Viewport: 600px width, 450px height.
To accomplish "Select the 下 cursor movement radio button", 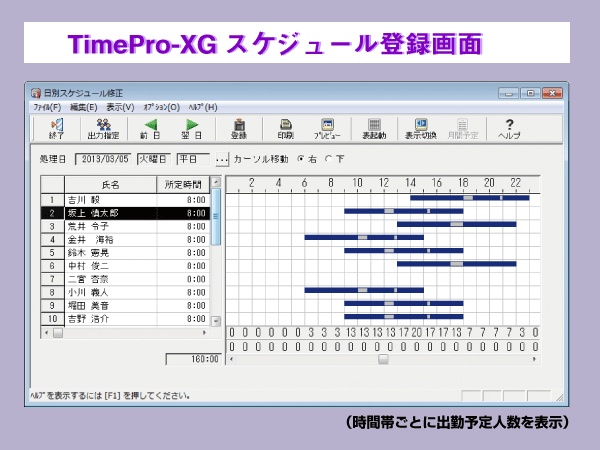I will click(x=328, y=159).
